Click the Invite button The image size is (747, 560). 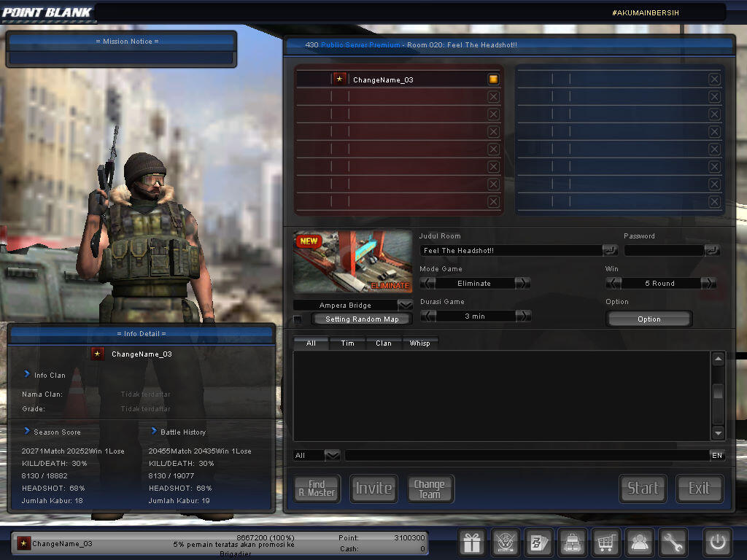pyautogui.click(x=374, y=489)
